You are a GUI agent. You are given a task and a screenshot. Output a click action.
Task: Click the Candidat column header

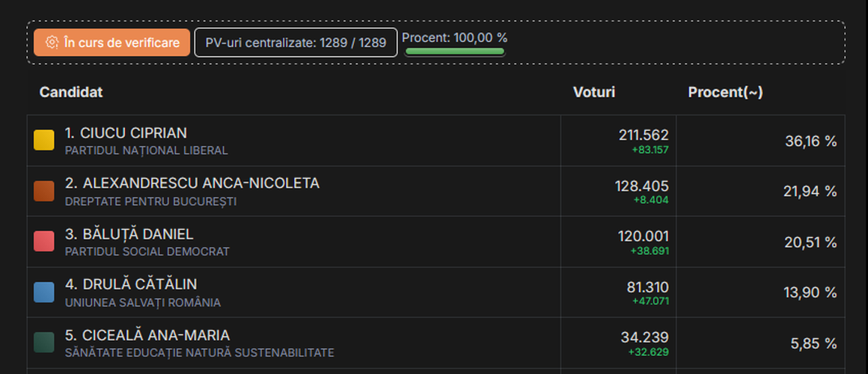tap(71, 92)
